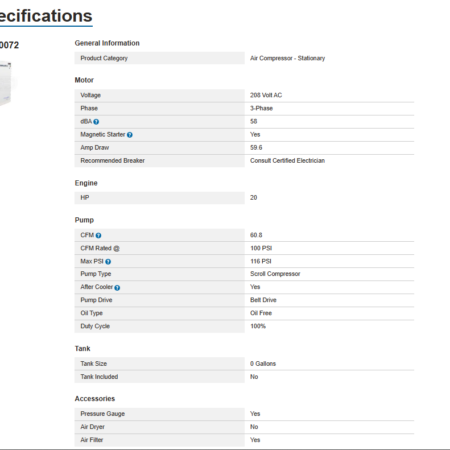The image size is (450, 450).
Task: Select the Tank Size row label
Action: click(94, 363)
